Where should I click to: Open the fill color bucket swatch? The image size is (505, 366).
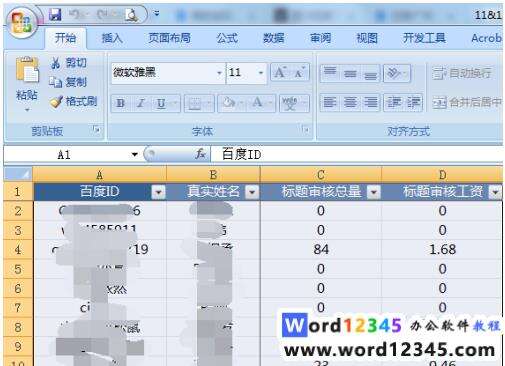click(x=229, y=103)
